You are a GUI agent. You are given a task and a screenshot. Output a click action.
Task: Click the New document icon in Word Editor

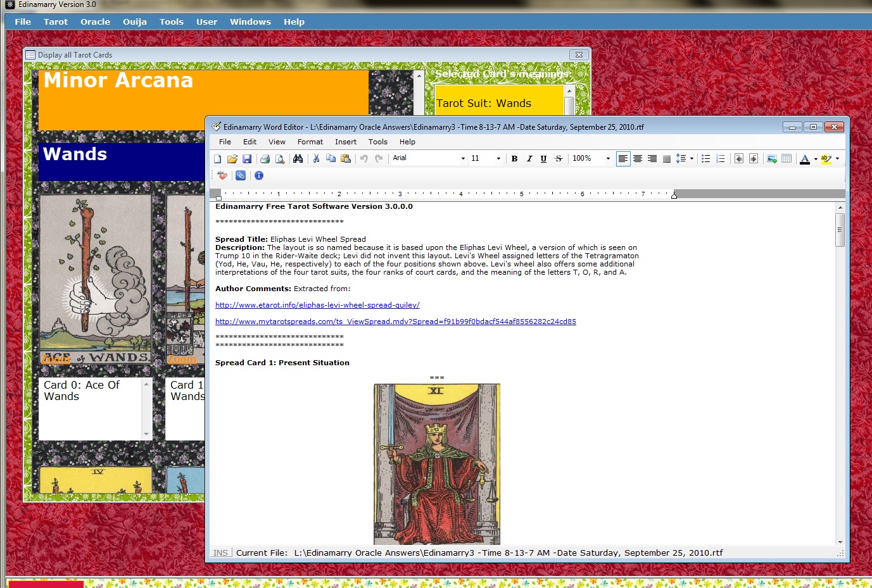[x=218, y=159]
